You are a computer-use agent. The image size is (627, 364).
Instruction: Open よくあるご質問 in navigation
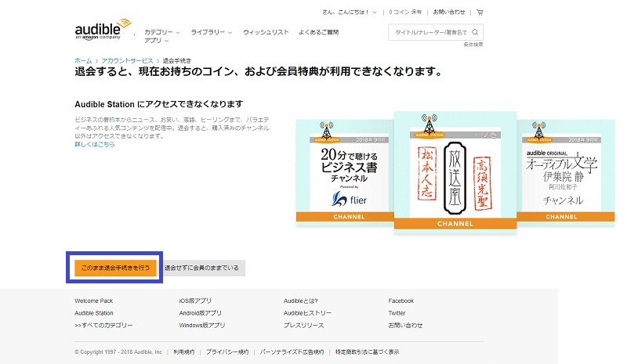click(x=318, y=32)
